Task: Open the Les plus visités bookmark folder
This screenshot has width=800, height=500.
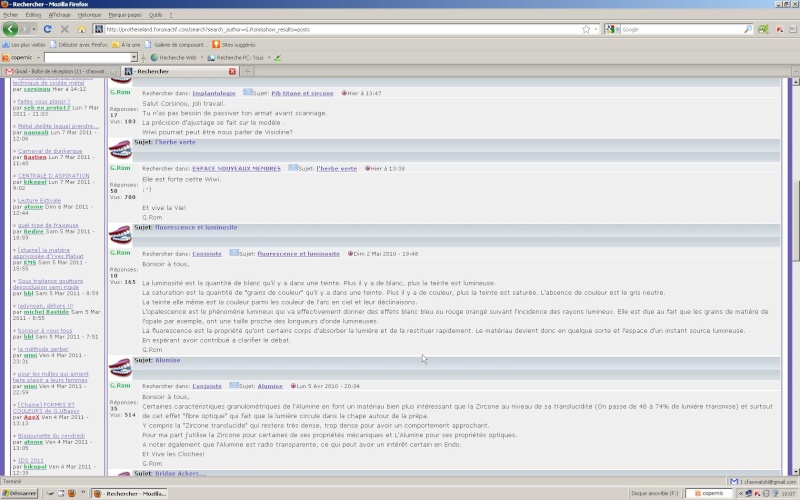Action: (x=24, y=44)
